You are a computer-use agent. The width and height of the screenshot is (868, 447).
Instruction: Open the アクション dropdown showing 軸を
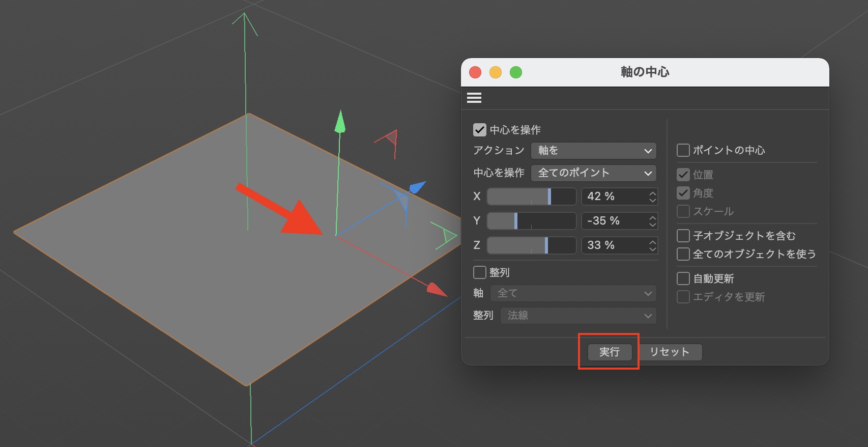click(593, 151)
